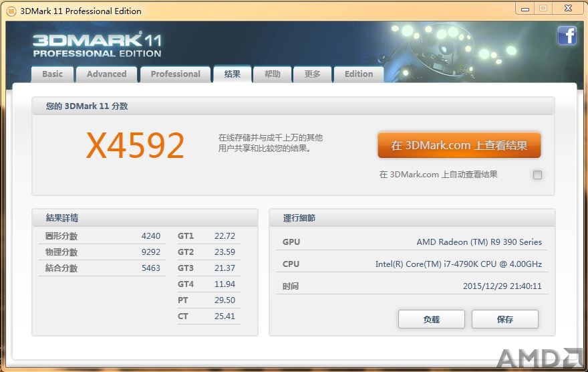588x372 pixels.
Task: Switch to the Edition tab
Action: coord(359,74)
